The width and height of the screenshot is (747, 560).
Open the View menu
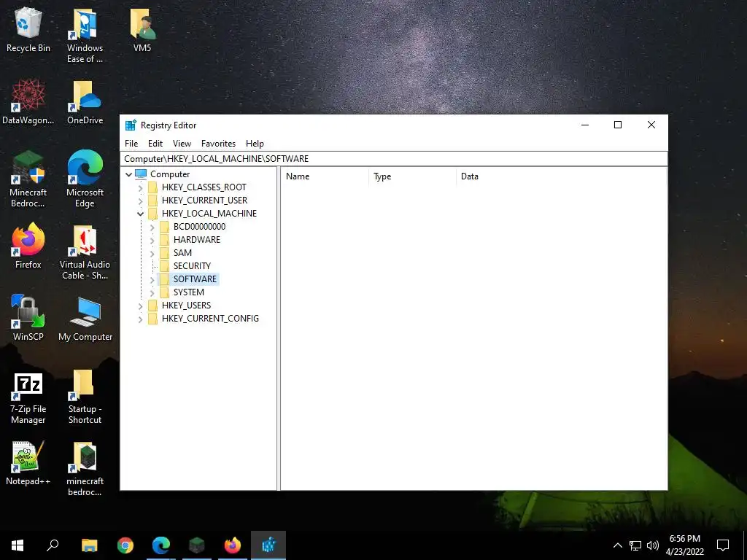click(x=182, y=144)
